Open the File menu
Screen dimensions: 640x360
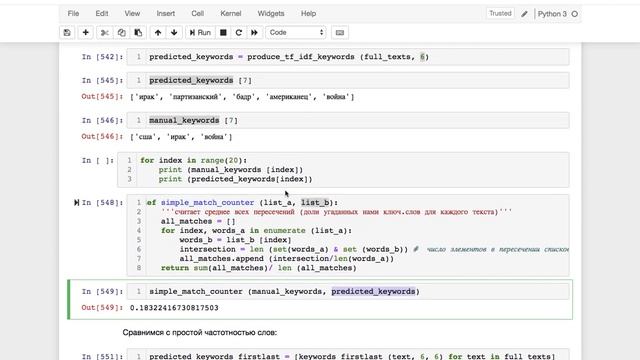[73, 13]
